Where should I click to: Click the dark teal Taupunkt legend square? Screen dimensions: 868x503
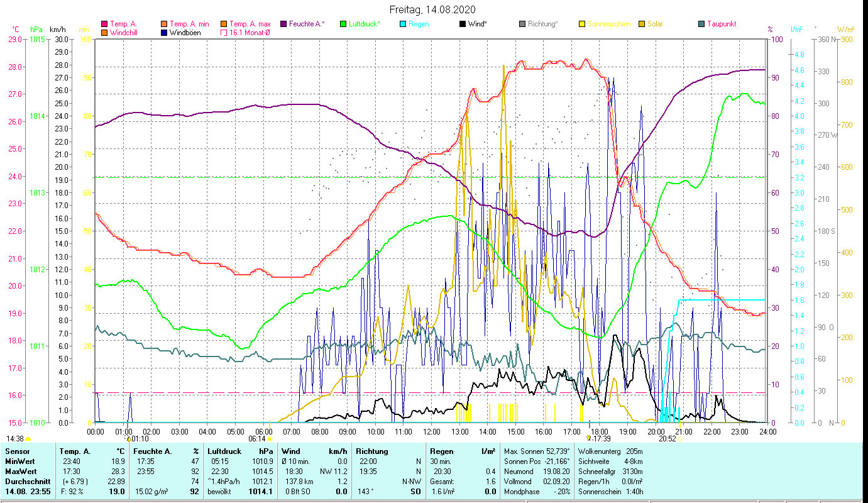[701, 24]
